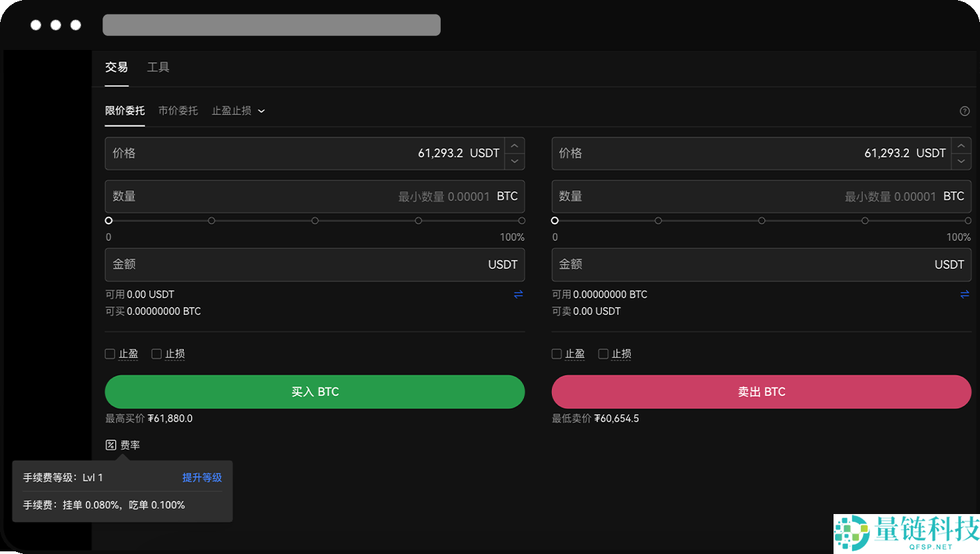Switch to the 工具 tab
The height and width of the screenshot is (554, 980).
[x=158, y=67]
